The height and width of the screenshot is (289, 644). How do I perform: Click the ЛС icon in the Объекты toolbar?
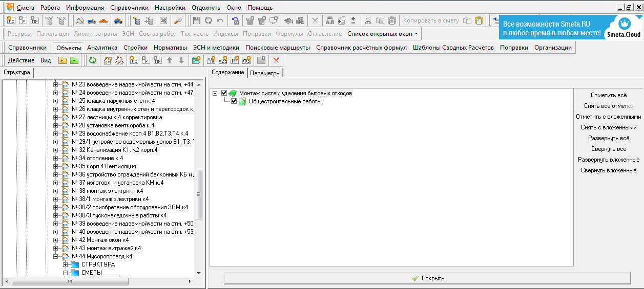click(134, 60)
